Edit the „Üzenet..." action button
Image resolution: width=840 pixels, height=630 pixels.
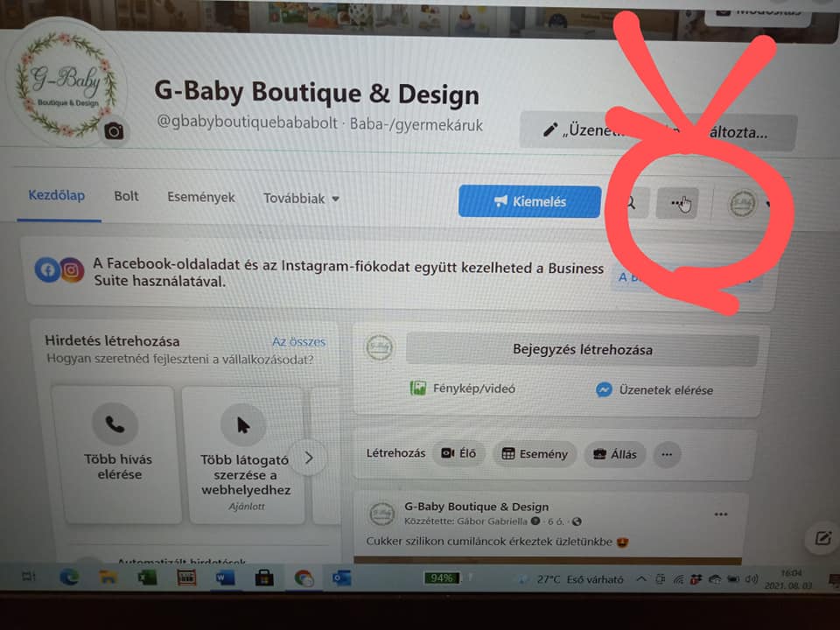(658, 130)
